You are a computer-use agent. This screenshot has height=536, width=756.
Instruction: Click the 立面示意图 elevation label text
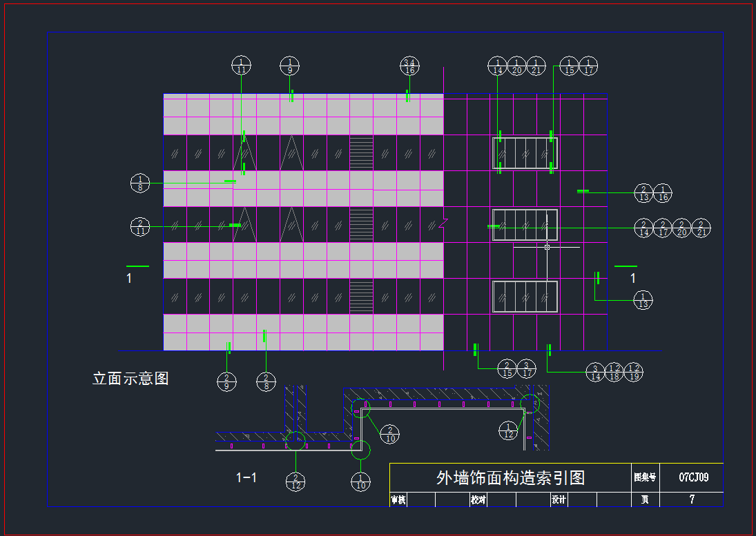[130, 378]
